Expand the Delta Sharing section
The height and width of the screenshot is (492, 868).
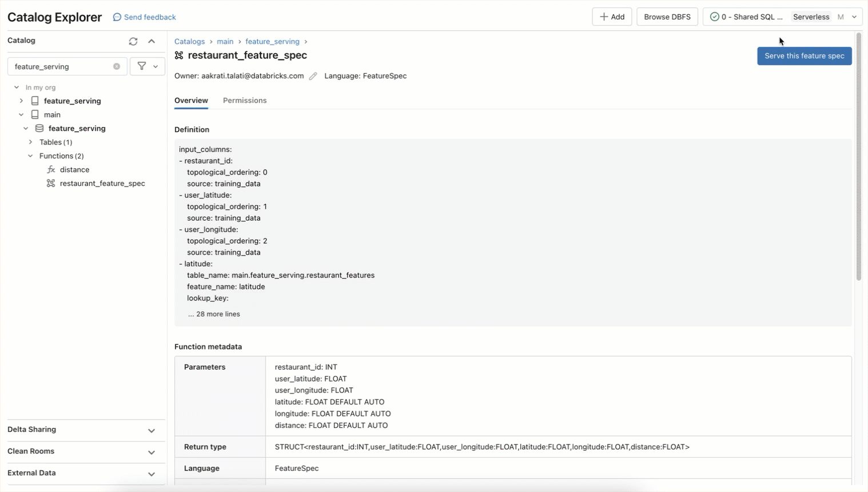click(152, 430)
